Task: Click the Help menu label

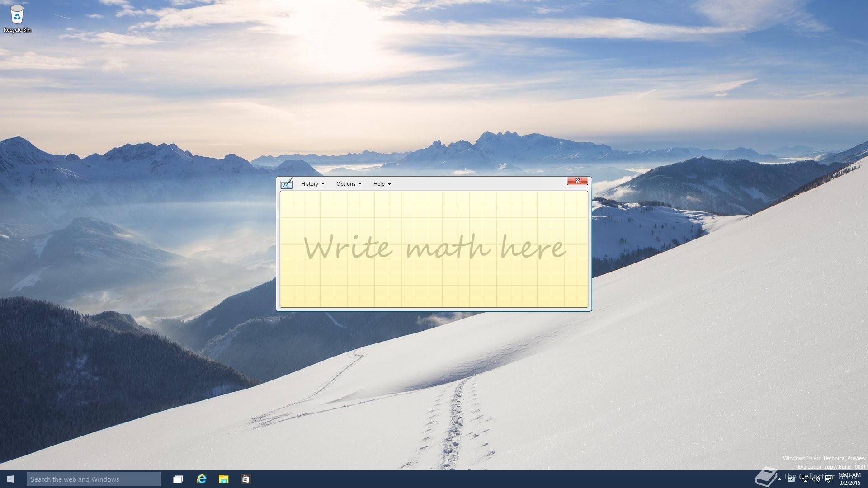Action: point(378,184)
